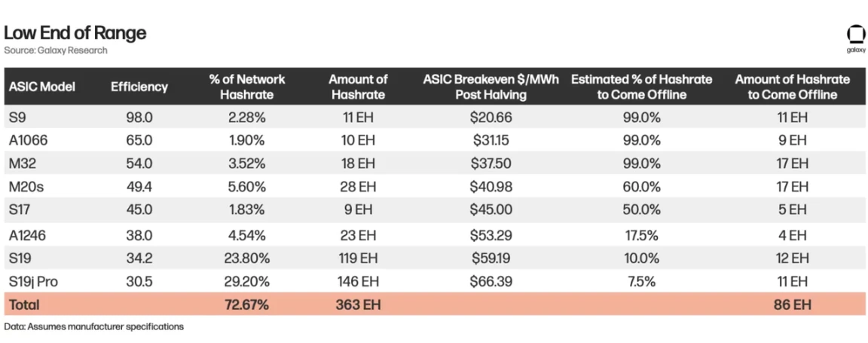
Task: Select the Efficiency column header
Action: (139, 87)
